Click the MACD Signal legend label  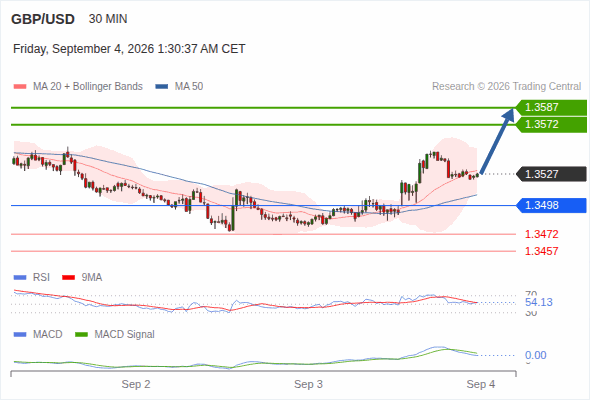[x=125, y=335]
